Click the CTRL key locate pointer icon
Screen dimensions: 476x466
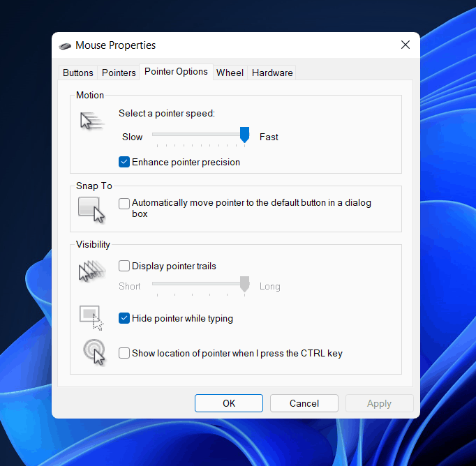[94, 352]
